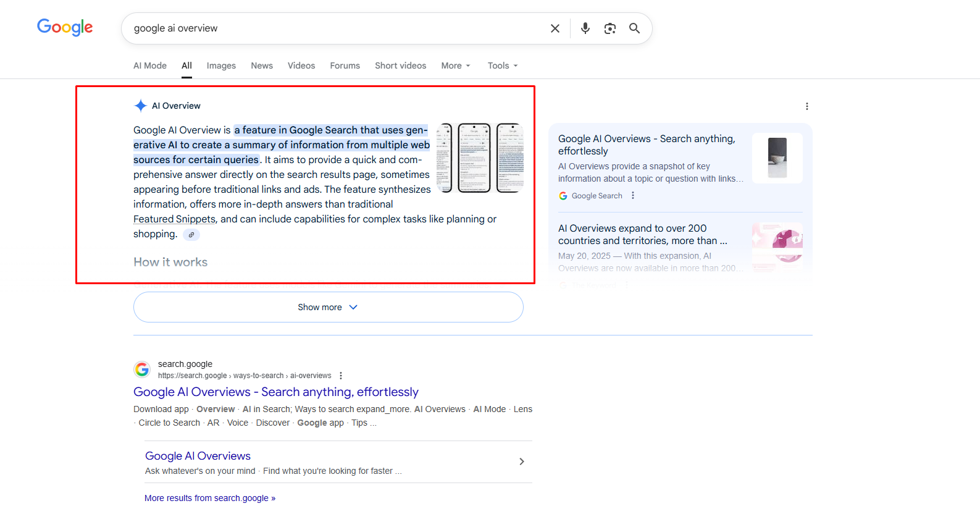Click the phone screenshots thumbnail in AI Overview
980x506 pixels.
tap(480, 158)
